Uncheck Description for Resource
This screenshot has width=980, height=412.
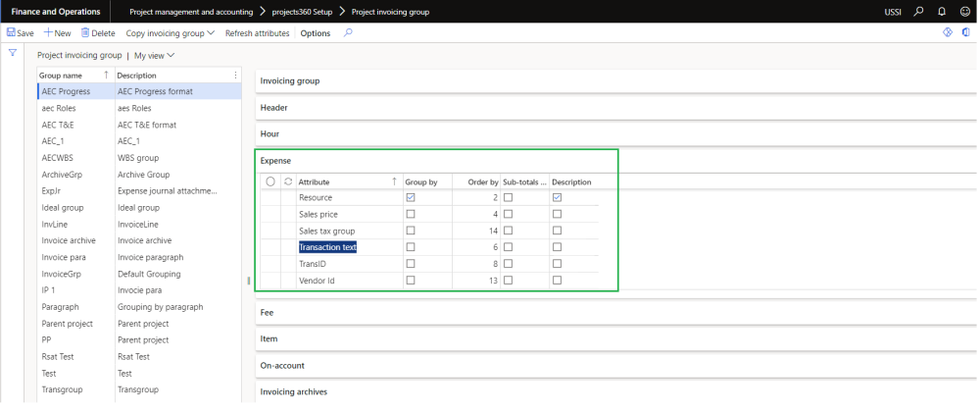pyautogui.click(x=557, y=197)
